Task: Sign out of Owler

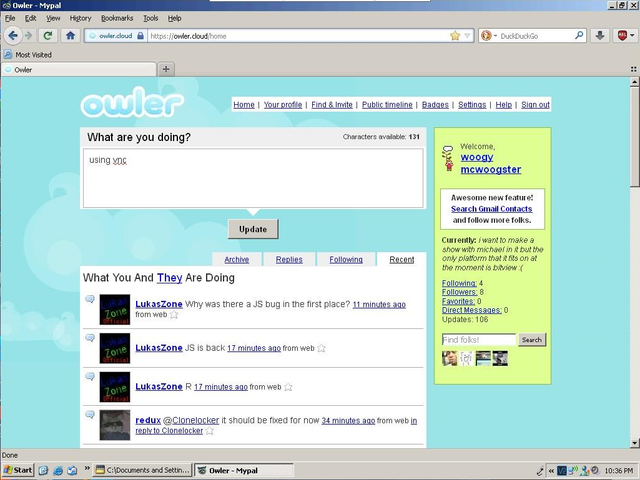Action: point(535,105)
